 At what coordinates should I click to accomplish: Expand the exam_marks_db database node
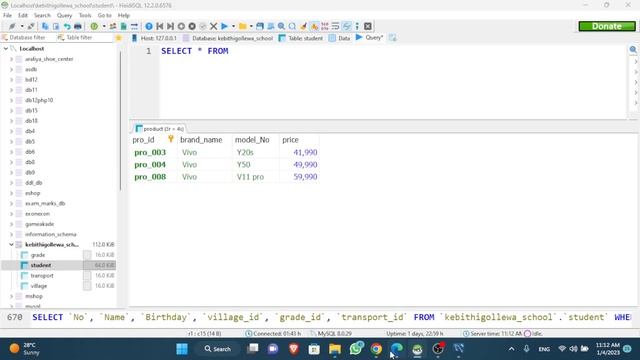(11, 203)
